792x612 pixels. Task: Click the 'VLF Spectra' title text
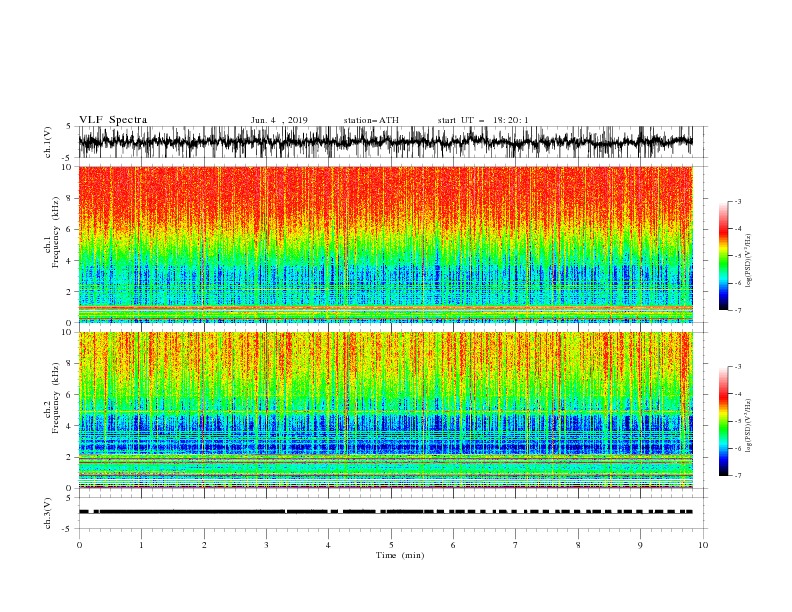[x=113, y=120]
